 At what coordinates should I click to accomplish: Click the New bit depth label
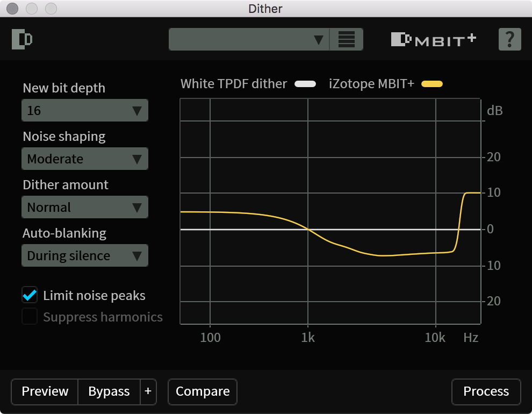64,88
